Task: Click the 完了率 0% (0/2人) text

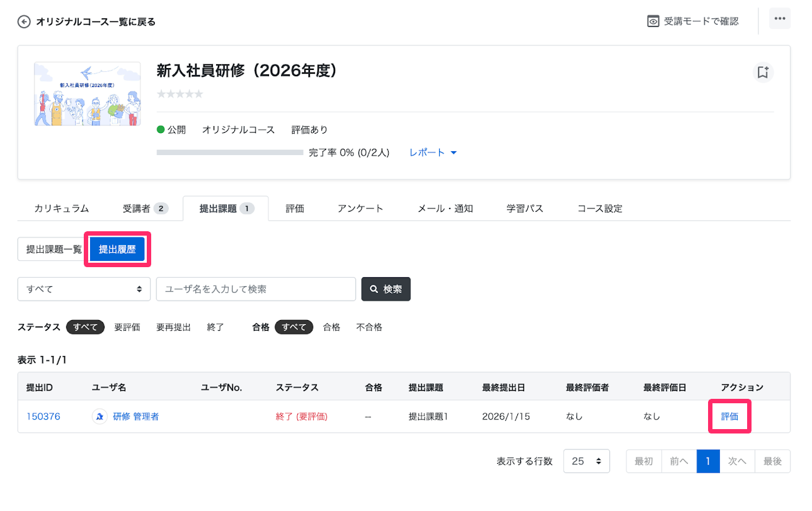Action: point(349,152)
